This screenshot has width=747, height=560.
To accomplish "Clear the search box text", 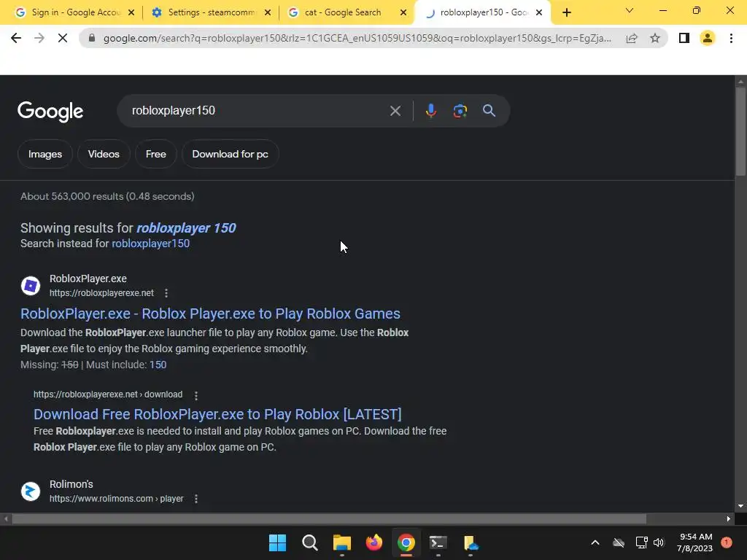I will [x=395, y=111].
